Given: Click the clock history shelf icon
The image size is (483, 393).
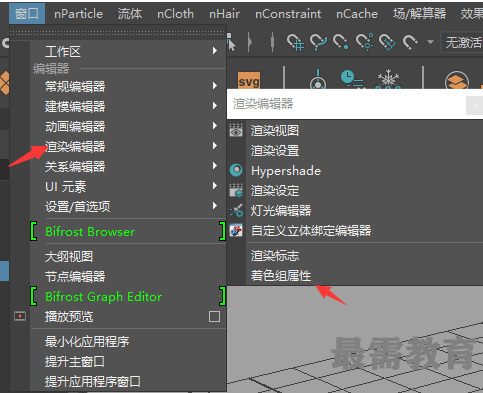Looking at the screenshot, I should (x=352, y=79).
